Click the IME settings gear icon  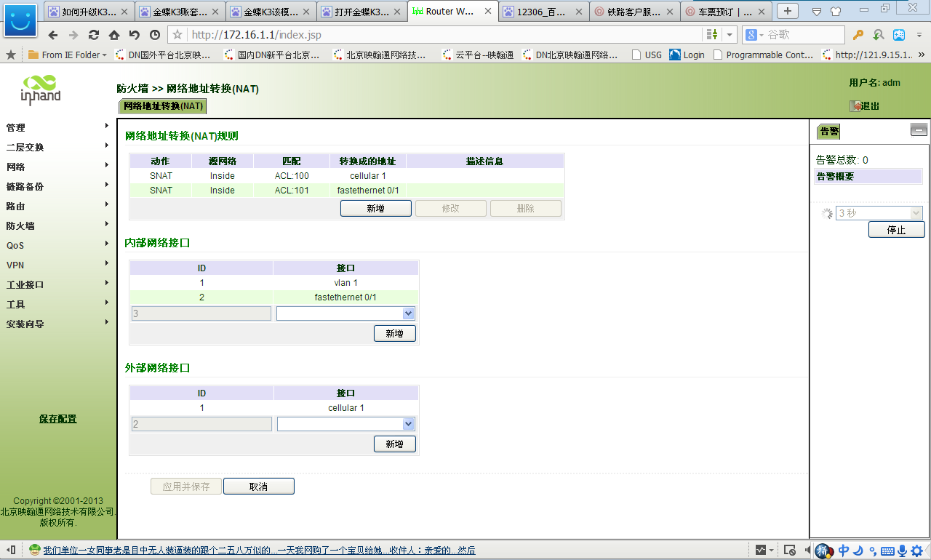916,551
